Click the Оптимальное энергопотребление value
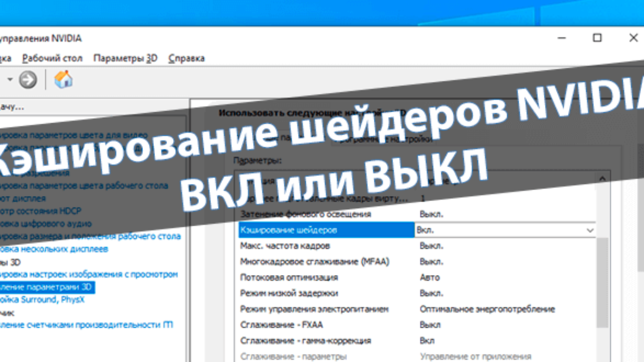This screenshot has height=362, width=644. [x=488, y=309]
